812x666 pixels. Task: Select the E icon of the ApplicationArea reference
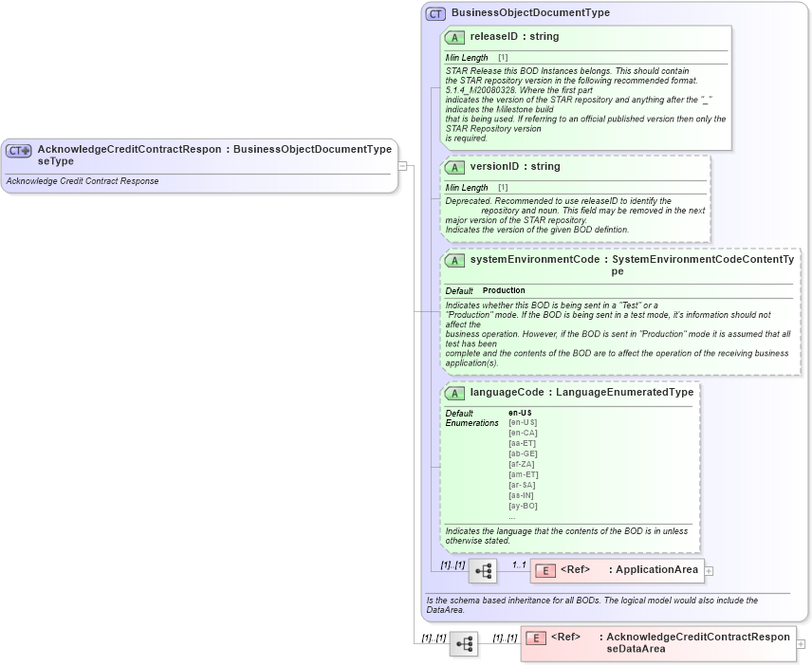pos(544,570)
